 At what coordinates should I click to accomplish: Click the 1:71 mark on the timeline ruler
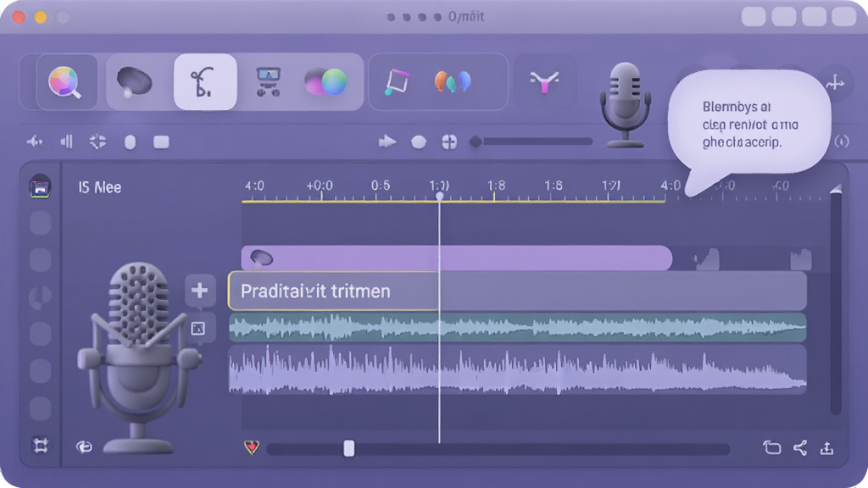click(610, 186)
